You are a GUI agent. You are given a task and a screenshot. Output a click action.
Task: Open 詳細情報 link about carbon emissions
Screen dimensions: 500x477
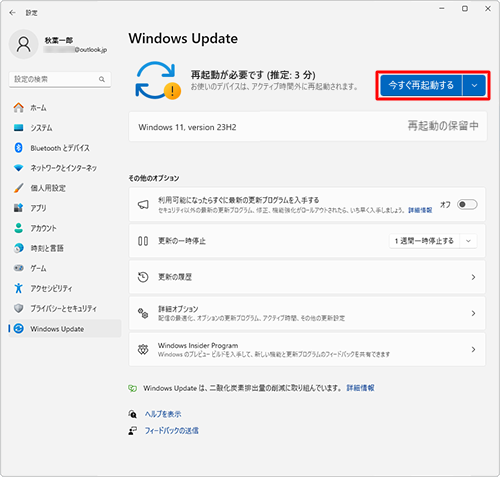tap(360, 388)
